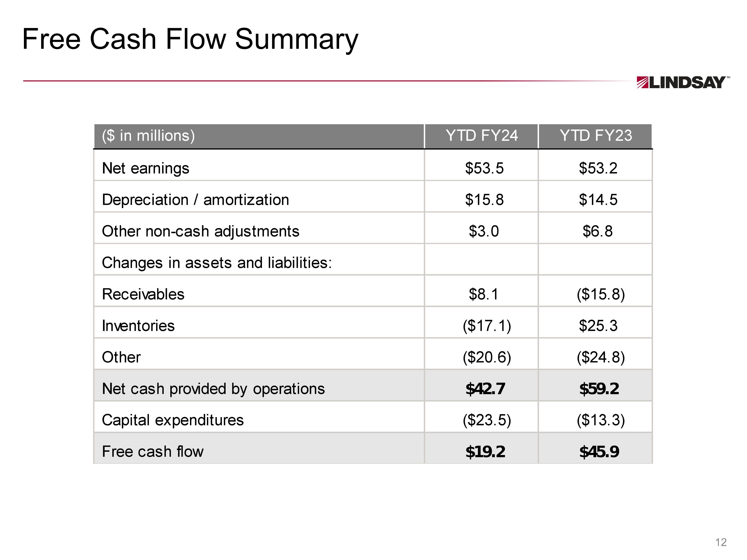The width and height of the screenshot is (747, 560).
Task: Click Changes in assets and liabilities row
Action: tap(217, 263)
